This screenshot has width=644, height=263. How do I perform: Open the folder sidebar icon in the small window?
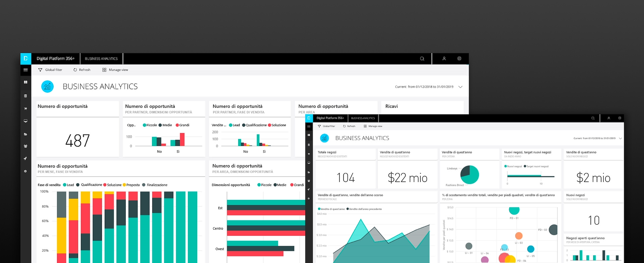pyautogui.click(x=309, y=172)
